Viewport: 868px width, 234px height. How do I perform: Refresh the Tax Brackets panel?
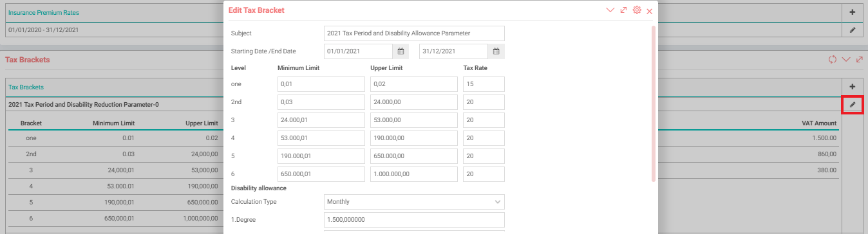tap(833, 60)
